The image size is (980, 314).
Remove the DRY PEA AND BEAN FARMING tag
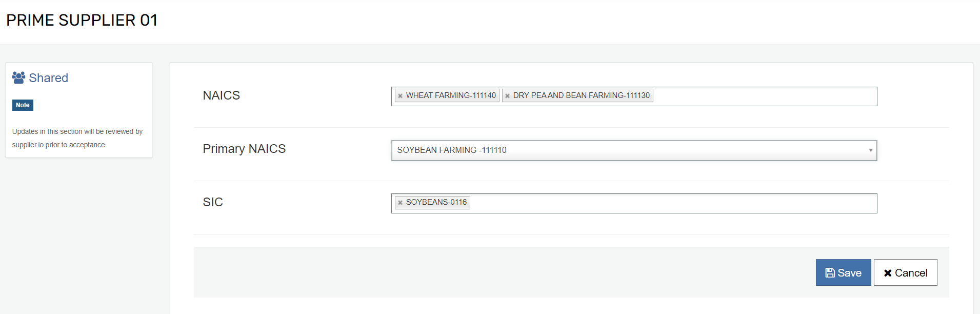pyautogui.click(x=508, y=96)
